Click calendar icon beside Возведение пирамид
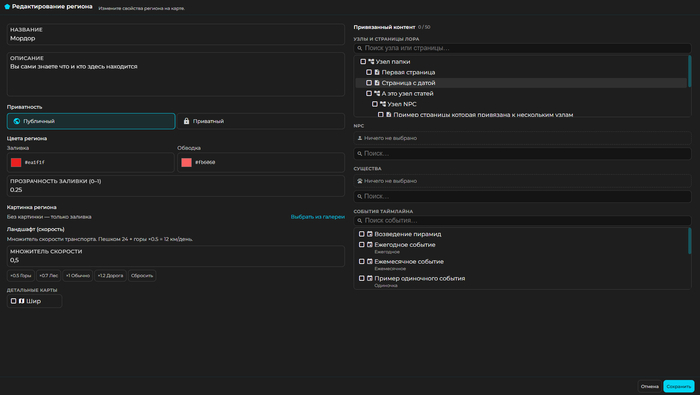This screenshot has width=700, height=395. [x=370, y=234]
